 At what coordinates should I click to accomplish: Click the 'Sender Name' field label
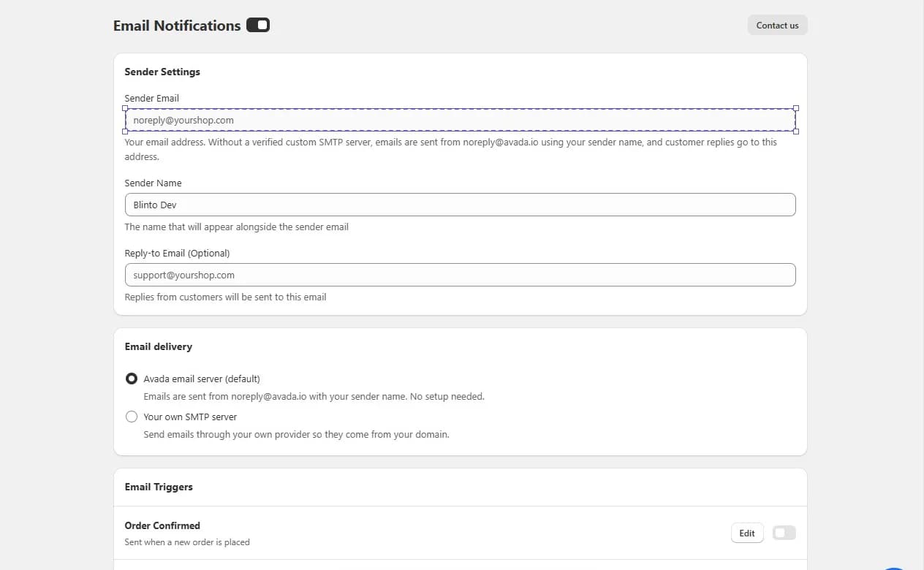point(153,183)
